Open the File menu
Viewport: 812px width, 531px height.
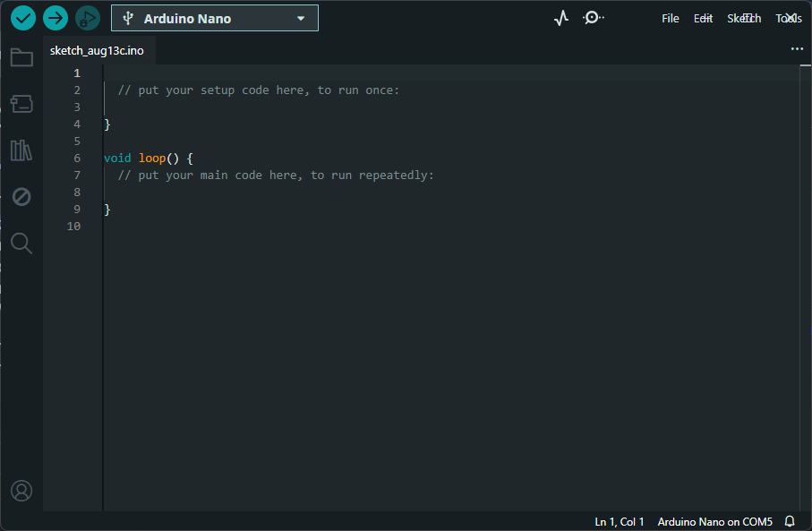(671, 19)
